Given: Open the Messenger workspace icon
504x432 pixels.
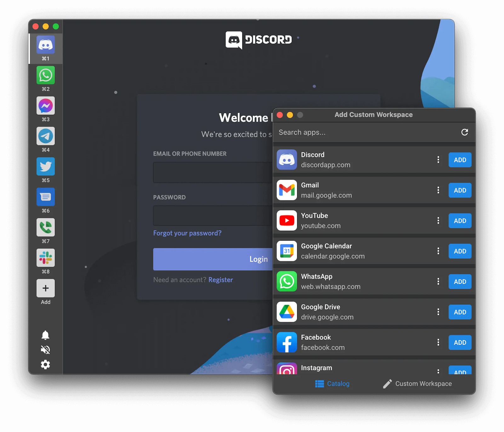Looking at the screenshot, I should tap(46, 106).
